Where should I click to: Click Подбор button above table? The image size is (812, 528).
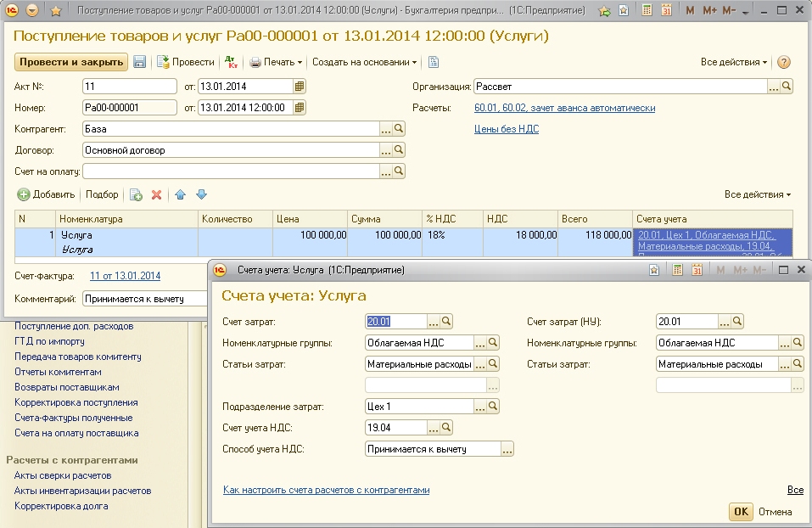pyautogui.click(x=102, y=194)
